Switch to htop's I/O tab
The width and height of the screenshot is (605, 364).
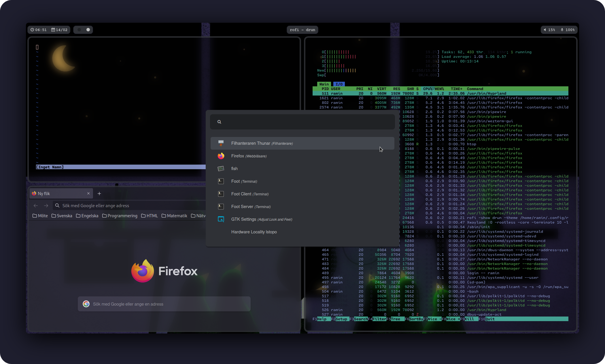click(x=339, y=84)
